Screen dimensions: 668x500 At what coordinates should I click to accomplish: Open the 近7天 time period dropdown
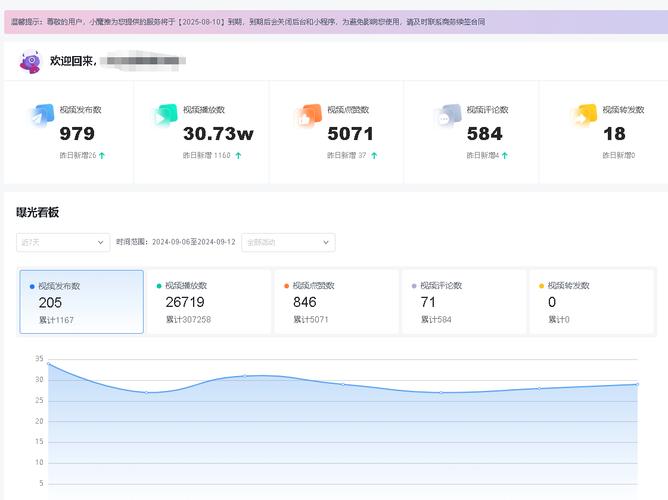[x=63, y=242]
